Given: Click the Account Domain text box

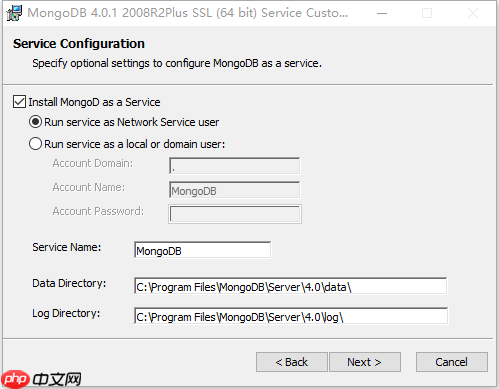Looking at the screenshot, I should click(x=235, y=166).
